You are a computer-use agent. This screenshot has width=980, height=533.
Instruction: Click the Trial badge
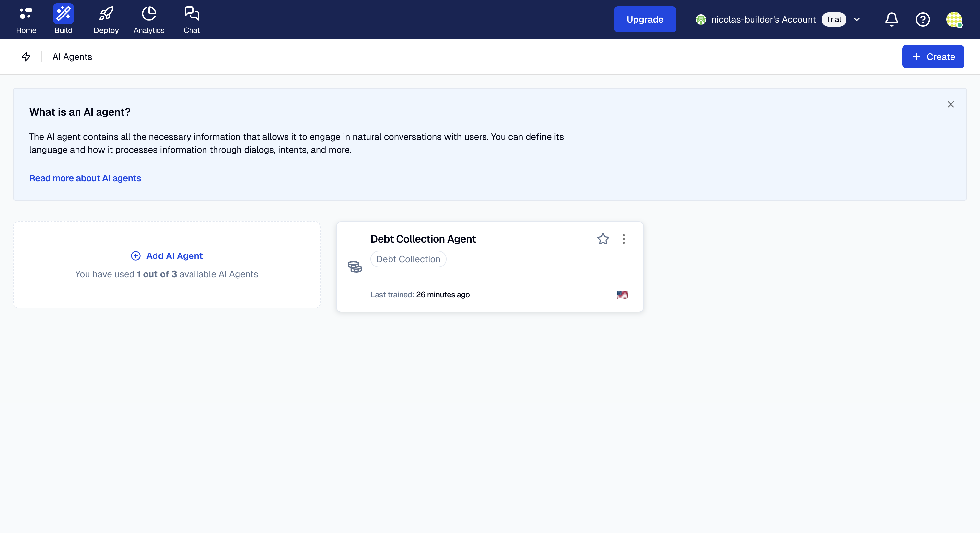[834, 19]
